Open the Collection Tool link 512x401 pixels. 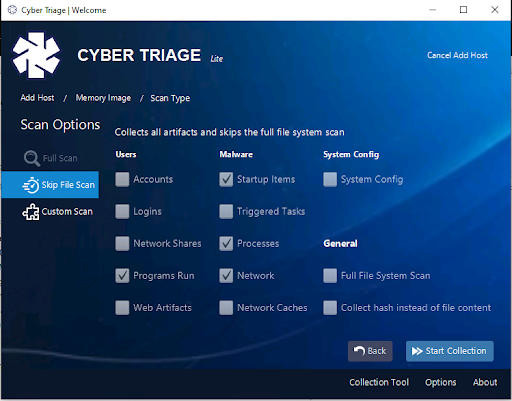[379, 382]
